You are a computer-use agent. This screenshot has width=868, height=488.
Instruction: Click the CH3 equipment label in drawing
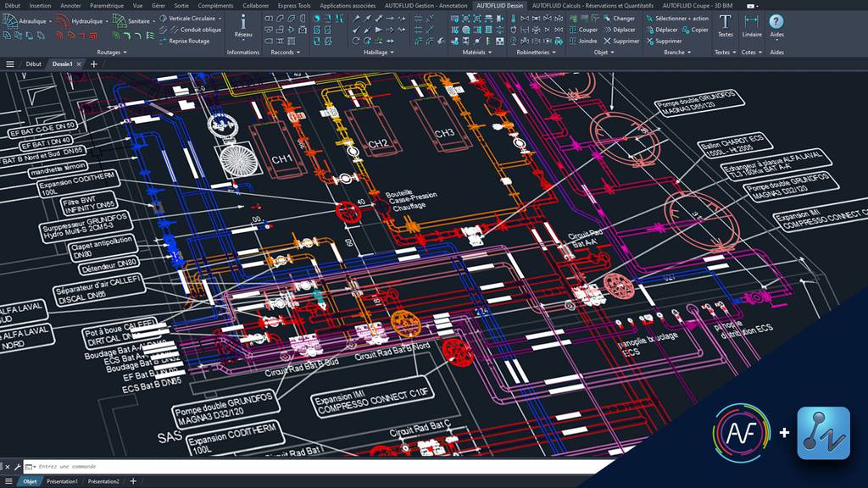tap(444, 133)
